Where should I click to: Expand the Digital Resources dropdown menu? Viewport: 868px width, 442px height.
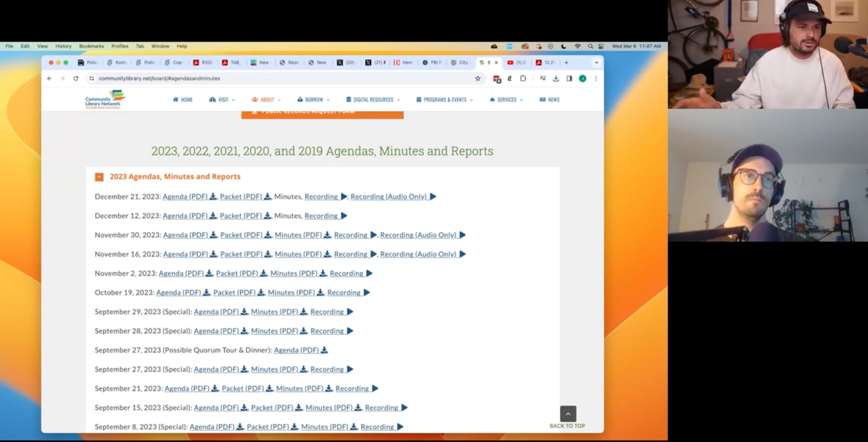[373, 100]
